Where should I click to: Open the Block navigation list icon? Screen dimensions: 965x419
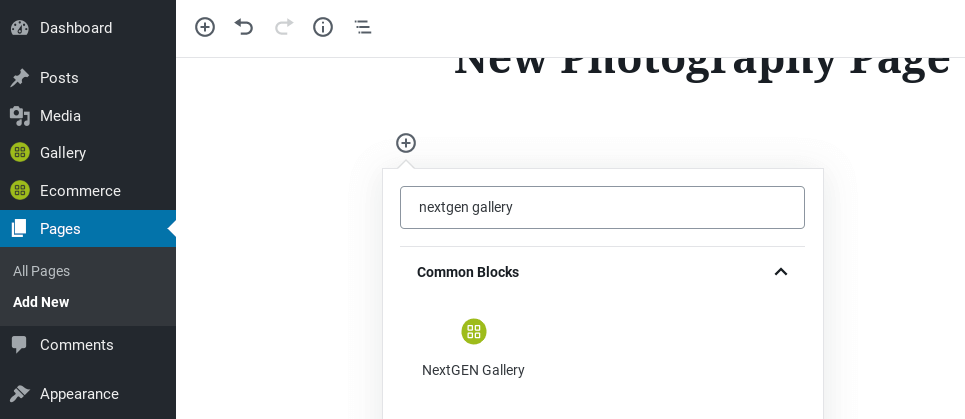click(362, 27)
